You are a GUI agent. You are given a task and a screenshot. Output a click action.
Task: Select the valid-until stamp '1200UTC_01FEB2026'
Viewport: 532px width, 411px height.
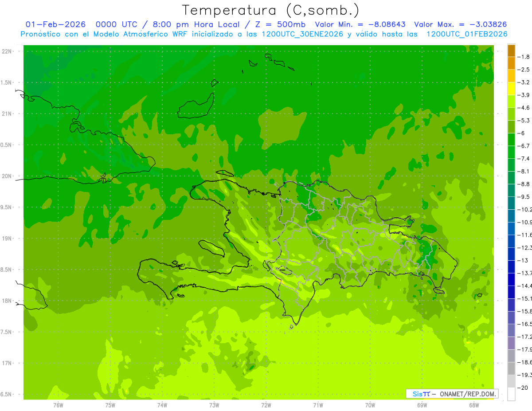click(467, 34)
